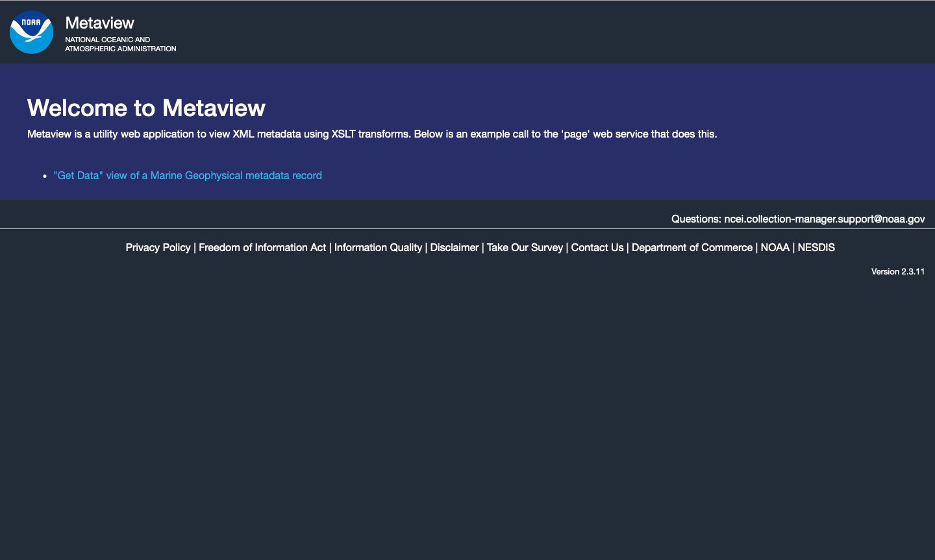The image size is (935, 560).
Task: Click the "Questions:" label in footer
Action: 696,219
